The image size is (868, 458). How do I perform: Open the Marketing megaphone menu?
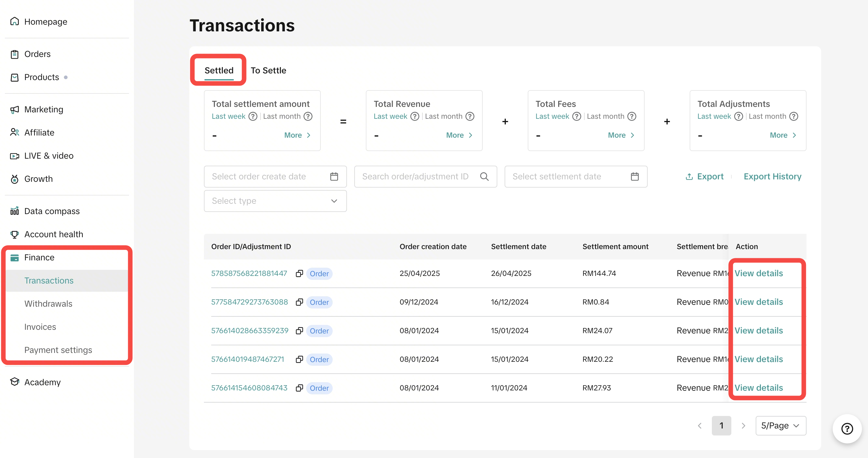tap(15, 110)
